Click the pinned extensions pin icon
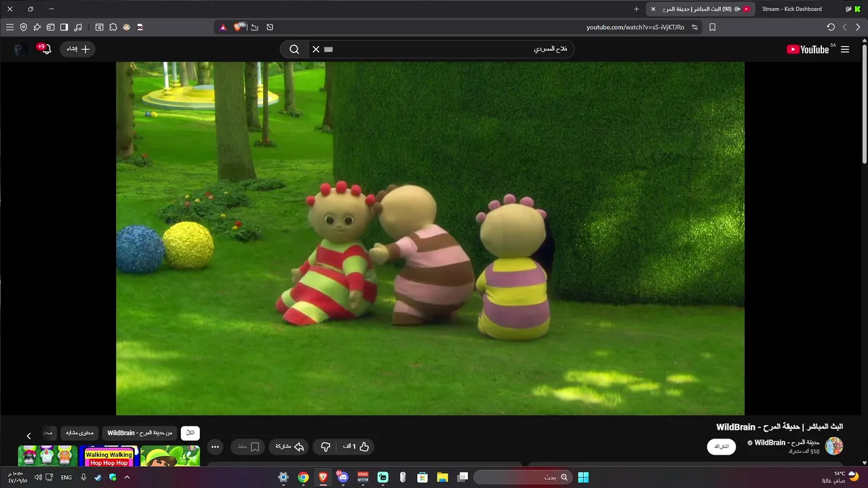 (x=37, y=27)
